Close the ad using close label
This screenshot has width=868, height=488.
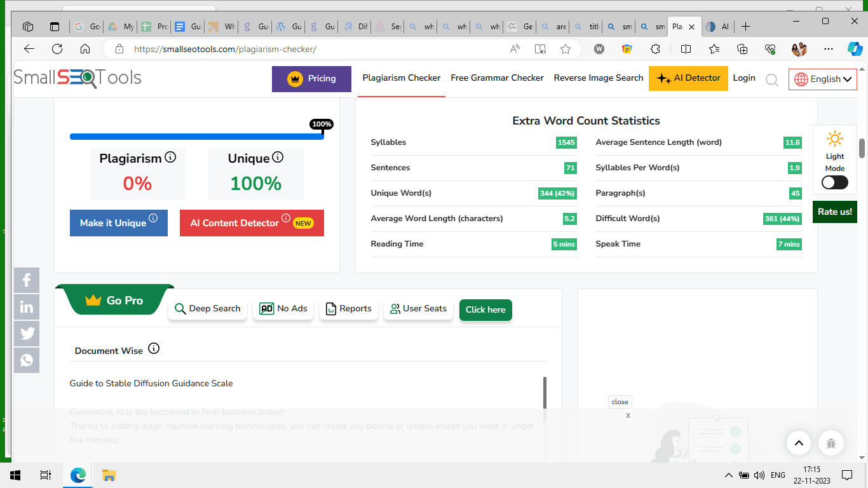tap(620, 402)
